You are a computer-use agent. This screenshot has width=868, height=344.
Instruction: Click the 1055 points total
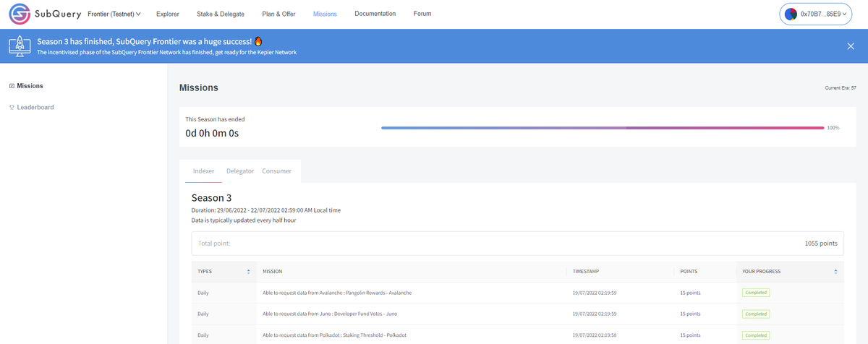click(x=821, y=244)
